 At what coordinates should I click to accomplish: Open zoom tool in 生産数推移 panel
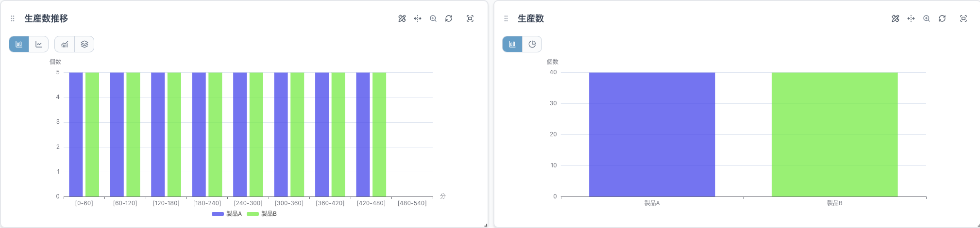click(433, 18)
